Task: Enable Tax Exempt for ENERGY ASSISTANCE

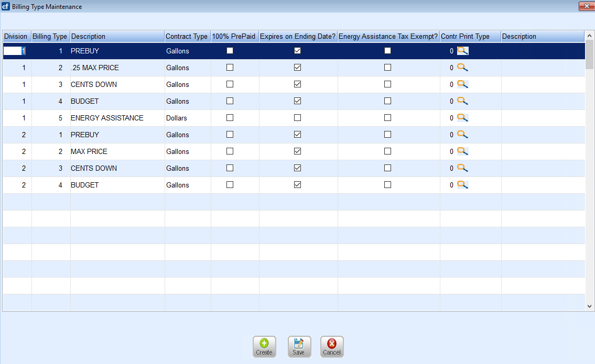Action: 387,117
